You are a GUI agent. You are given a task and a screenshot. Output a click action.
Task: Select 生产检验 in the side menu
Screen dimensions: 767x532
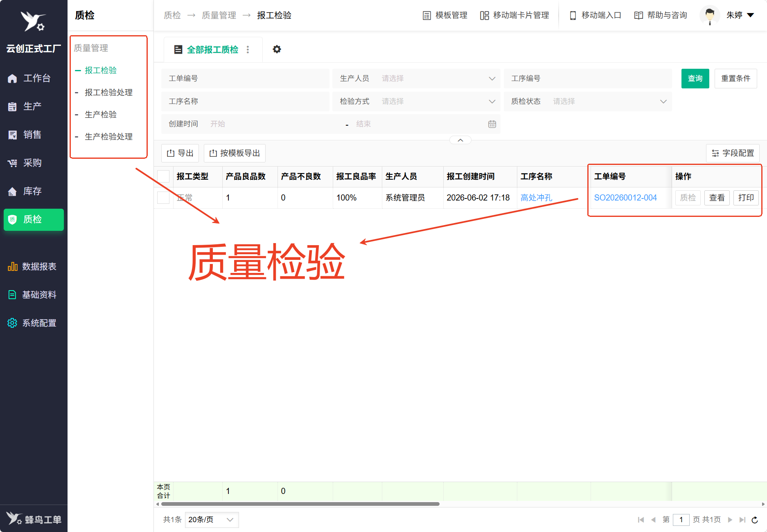(x=101, y=115)
